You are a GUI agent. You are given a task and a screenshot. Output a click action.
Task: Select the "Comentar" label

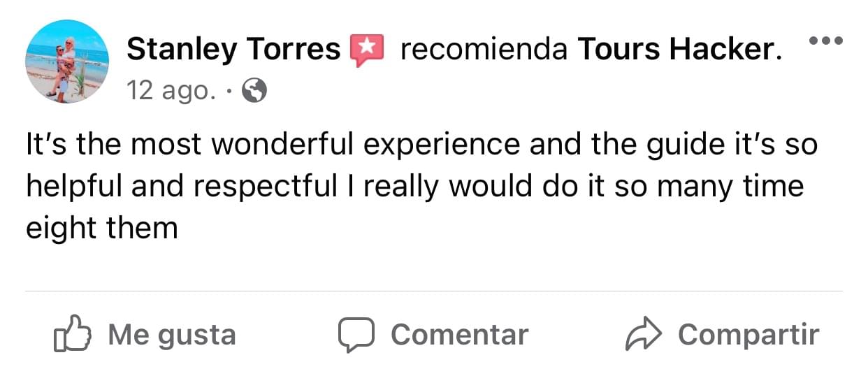click(459, 335)
